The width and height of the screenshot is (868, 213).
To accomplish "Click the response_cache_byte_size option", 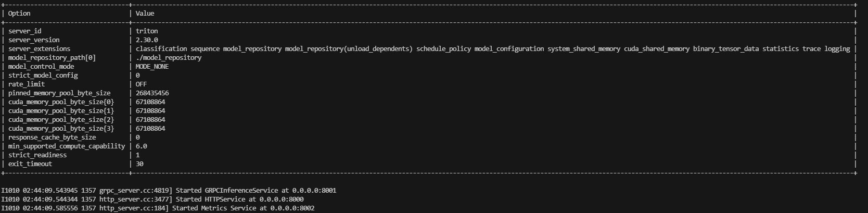I will 52,137.
